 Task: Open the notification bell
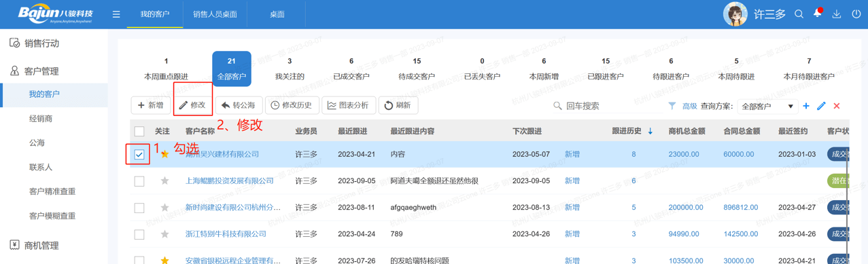tap(818, 14)
